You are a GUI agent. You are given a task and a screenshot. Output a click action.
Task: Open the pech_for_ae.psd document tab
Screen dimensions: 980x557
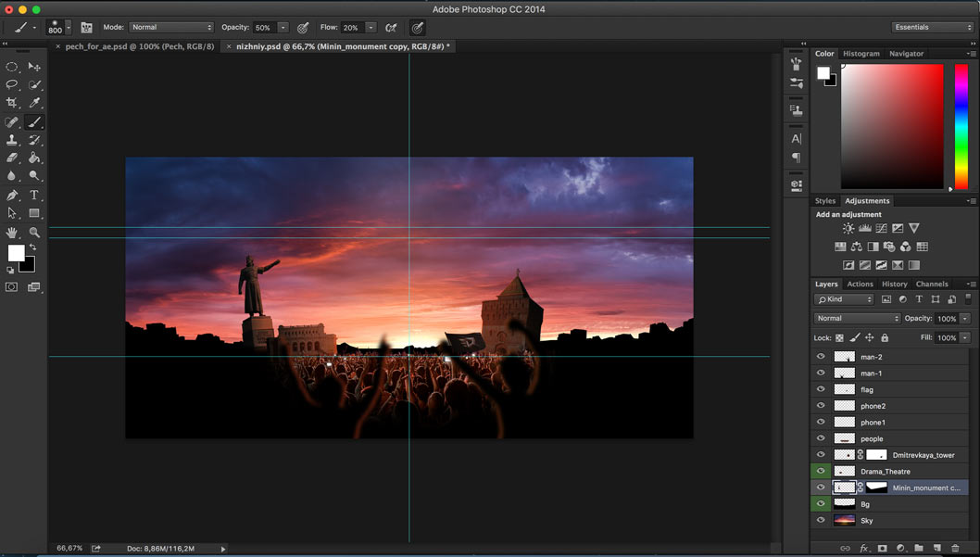click(139, 46)
